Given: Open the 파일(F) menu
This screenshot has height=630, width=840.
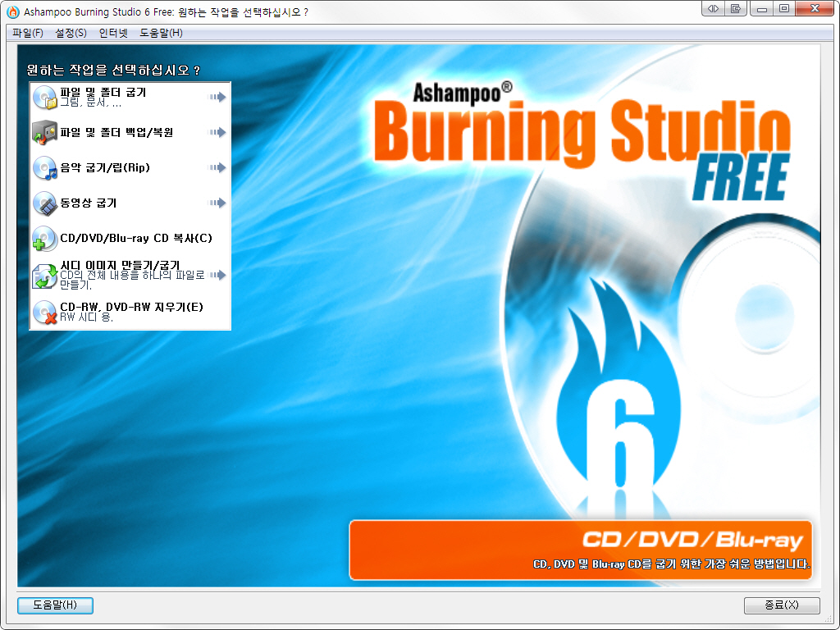Looking at the screenshot, I should [28, 33].
